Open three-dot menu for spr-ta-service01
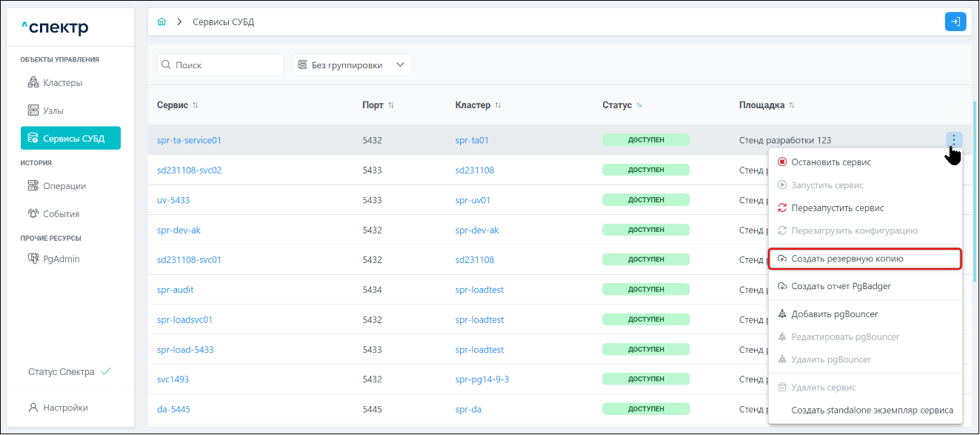 coord(953,140)
